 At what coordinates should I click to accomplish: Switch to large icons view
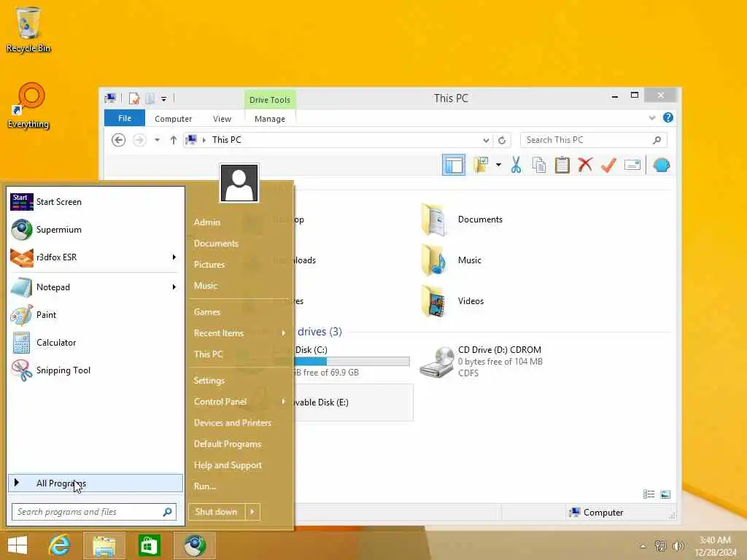(665, 494)
